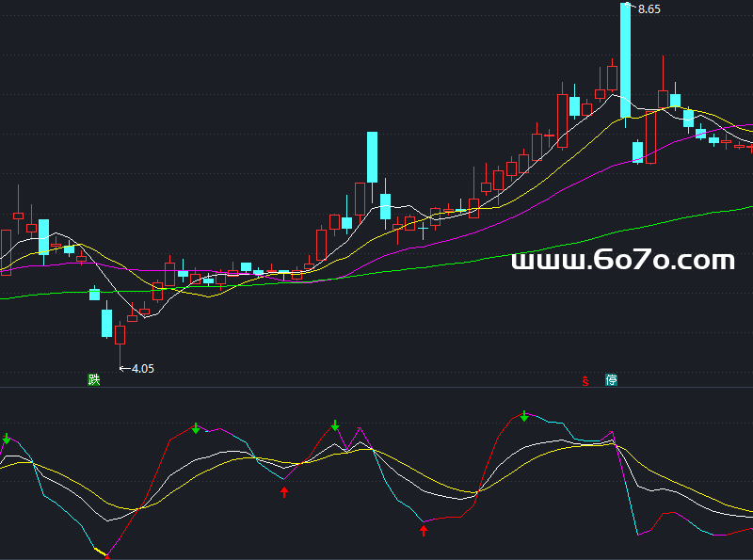Click the 8.65 high price label

pyautogui.click(x=649, y=9)
